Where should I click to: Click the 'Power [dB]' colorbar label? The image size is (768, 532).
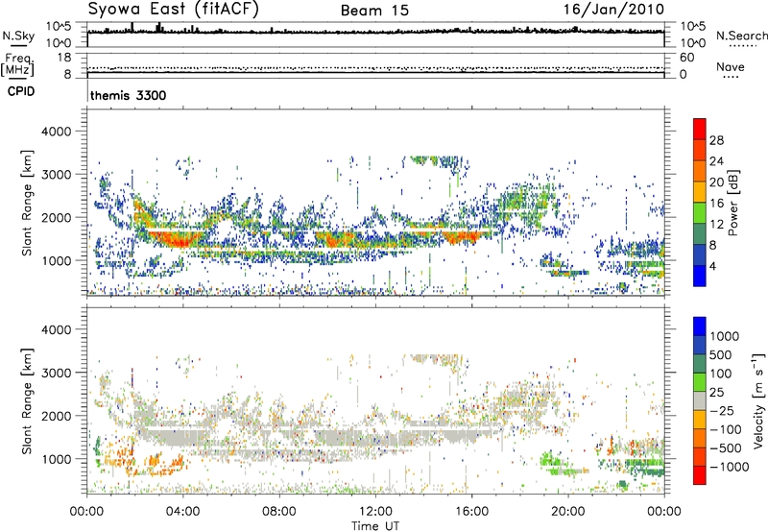(x=733, y=203)
